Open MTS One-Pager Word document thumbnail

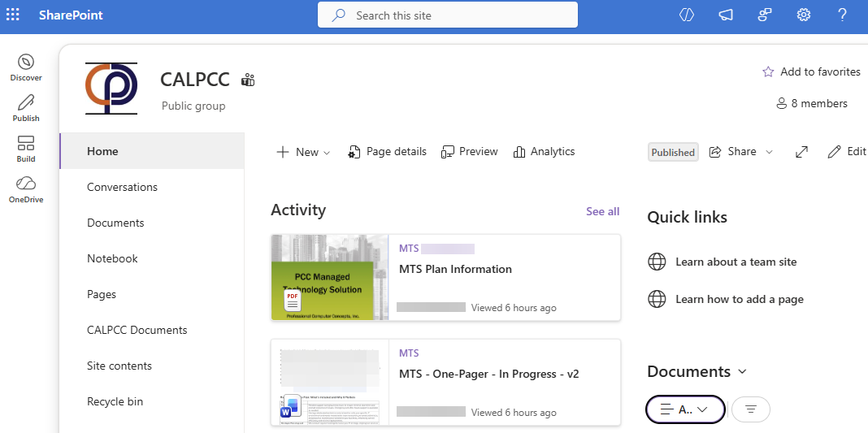(x=330, y=382)
